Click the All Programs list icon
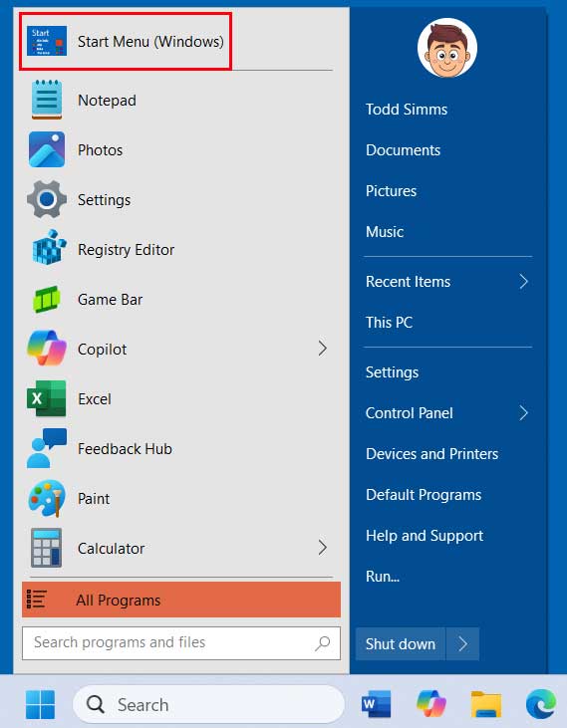Viewport: 567px width, 728px height. click(x=36, y=599)
